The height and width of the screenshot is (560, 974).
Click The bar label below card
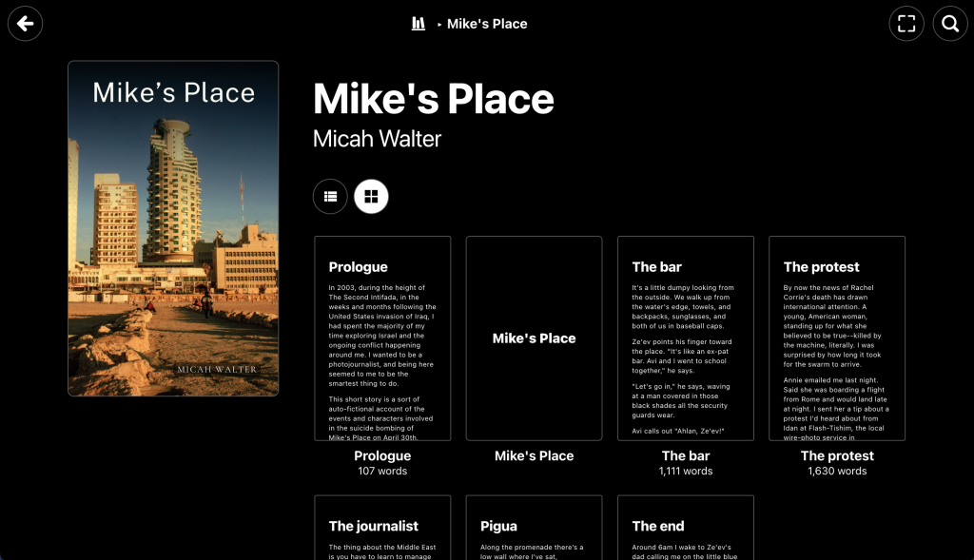[685, 456]
